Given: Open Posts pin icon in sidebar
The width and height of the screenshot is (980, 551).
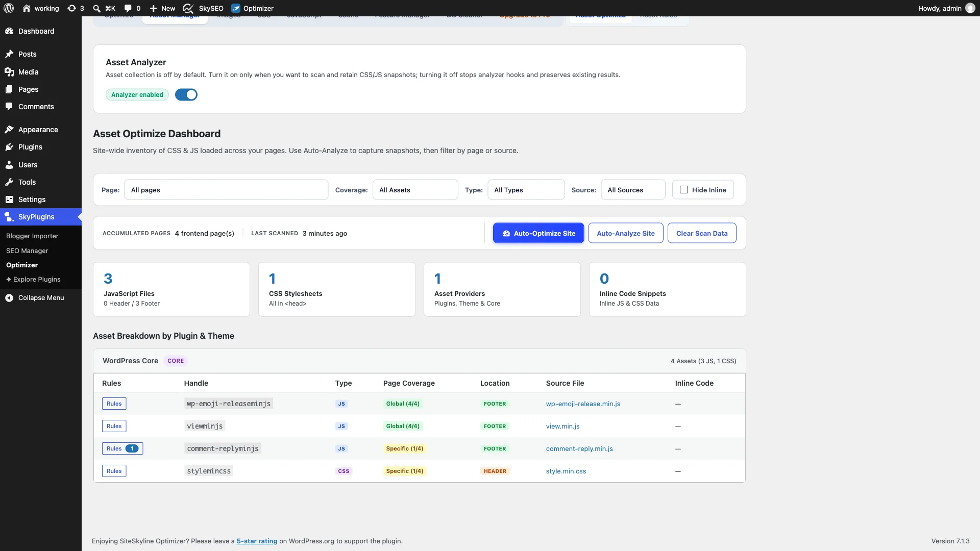Looking at the screenshot, I should [x=9, y=54].
